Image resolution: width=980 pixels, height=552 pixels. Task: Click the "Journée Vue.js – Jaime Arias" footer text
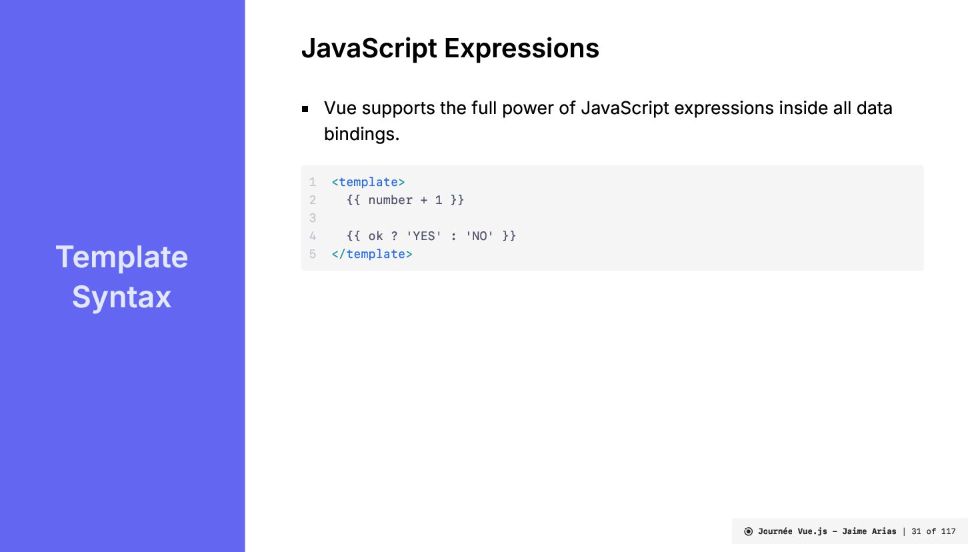(827, 531)
